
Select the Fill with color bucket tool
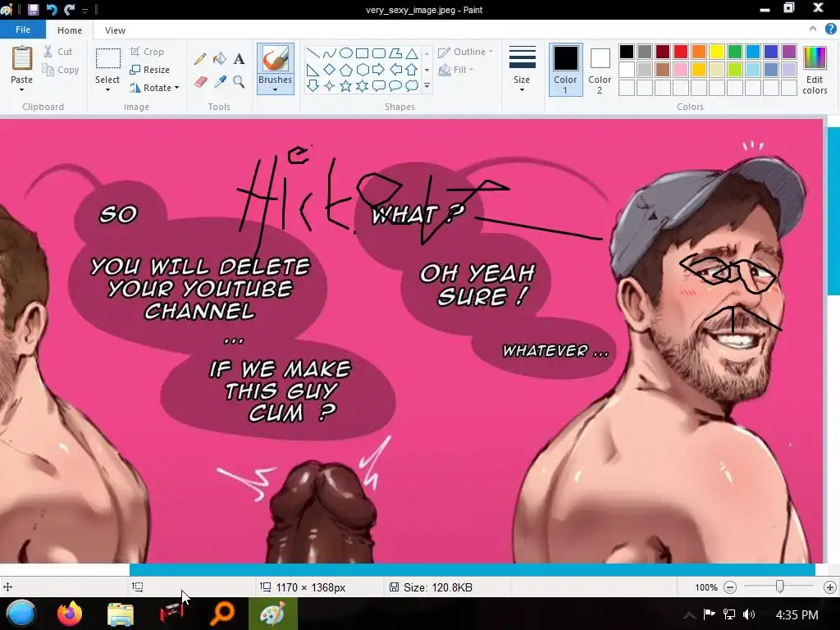tap(220, 58)
